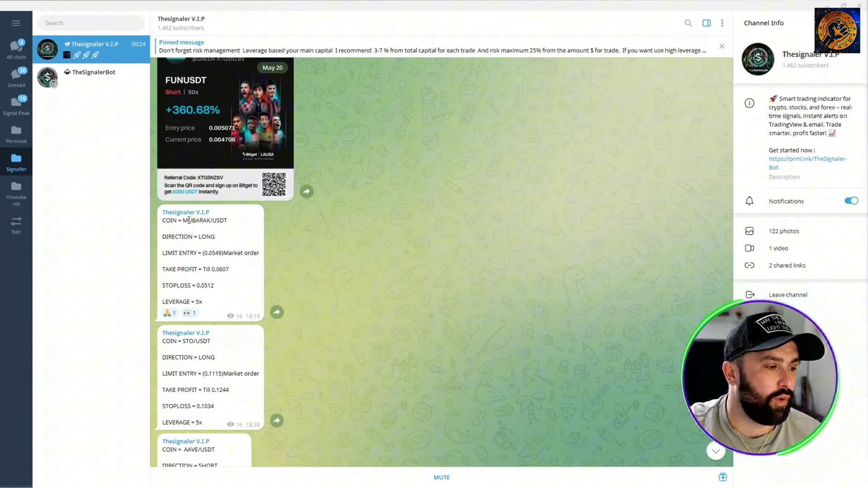Click sender name on MUBARAK/USDT message
Viewport: 868px width, 488px height.
point(185,212)
